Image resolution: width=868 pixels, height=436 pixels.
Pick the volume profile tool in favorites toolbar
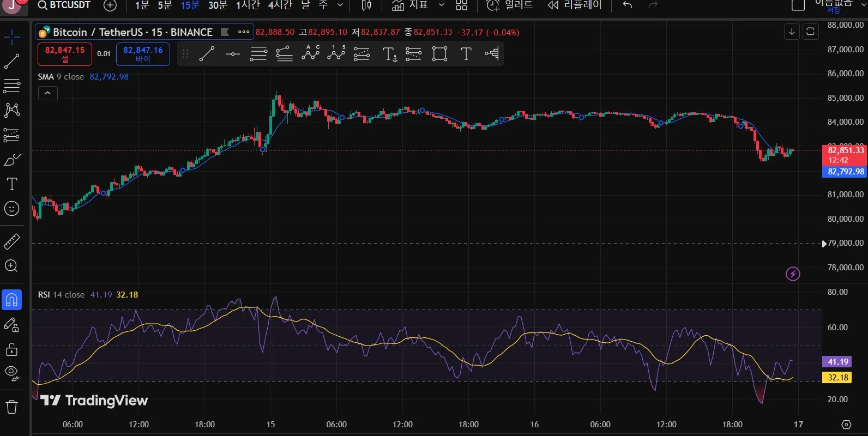492,53
